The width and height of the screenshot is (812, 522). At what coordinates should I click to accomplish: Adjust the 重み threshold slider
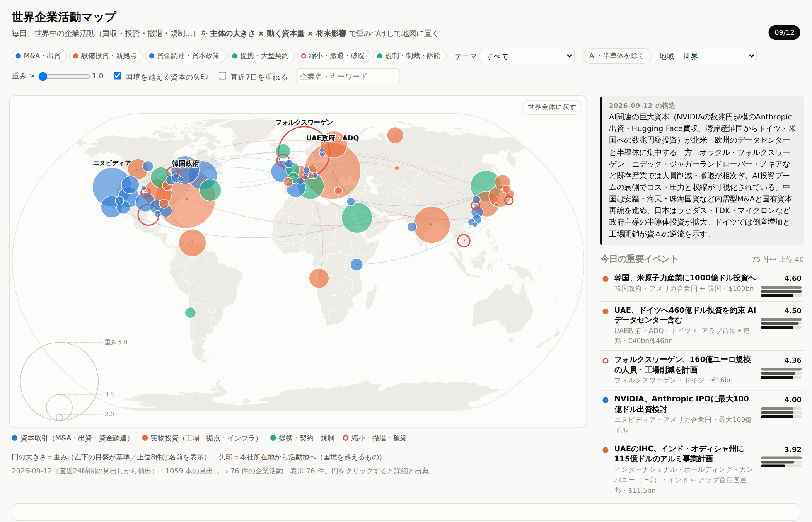coord(64,77)
